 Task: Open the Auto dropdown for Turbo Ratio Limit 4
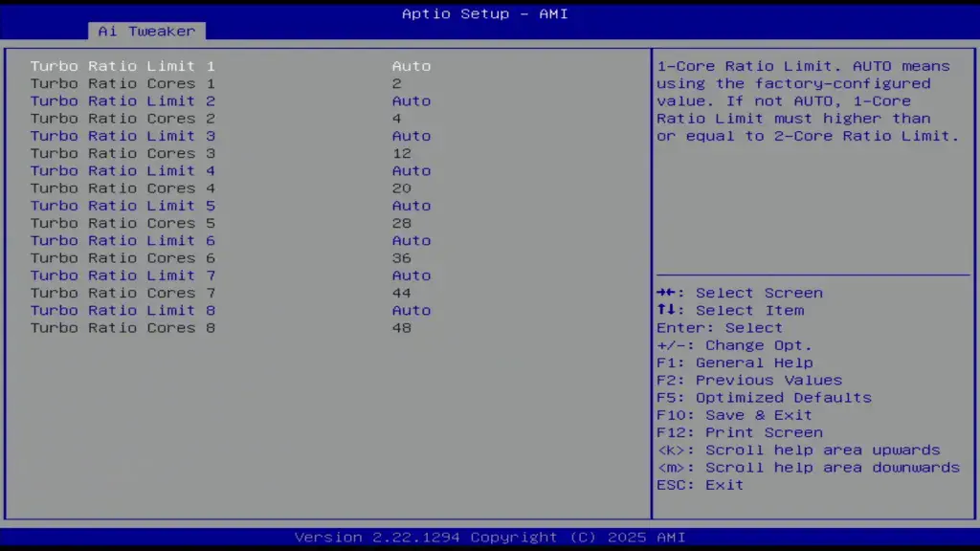tap(412, 170)
